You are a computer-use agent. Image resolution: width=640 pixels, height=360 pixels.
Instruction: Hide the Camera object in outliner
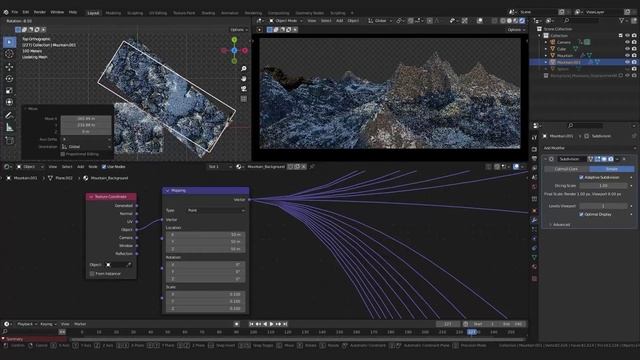point(627,42)
